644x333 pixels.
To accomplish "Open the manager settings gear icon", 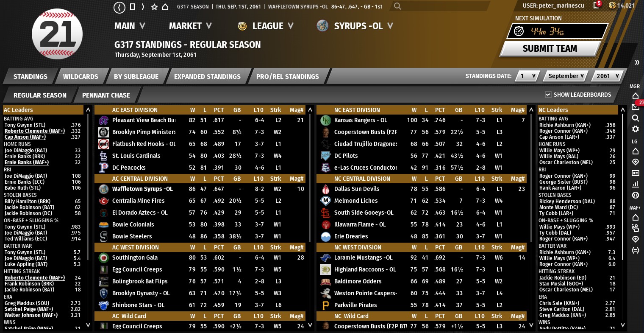I will (635, 129).
